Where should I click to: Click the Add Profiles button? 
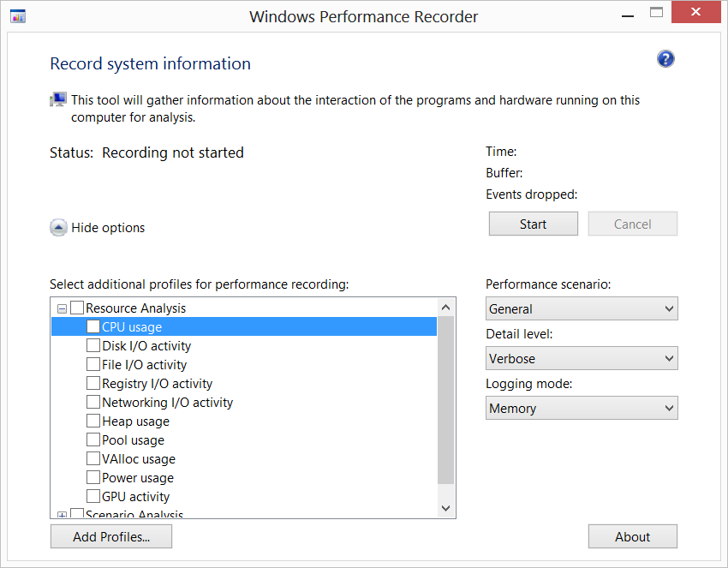(x=111, y=537)
